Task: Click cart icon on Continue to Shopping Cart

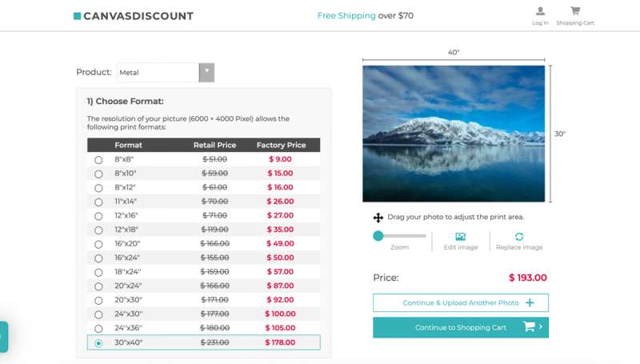Action: click(529, 327)
